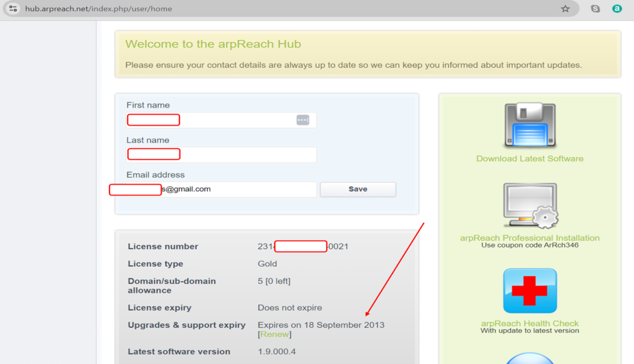Click the 'License expiry' label
Screen dimensions: 634x364
pos(159,308)
